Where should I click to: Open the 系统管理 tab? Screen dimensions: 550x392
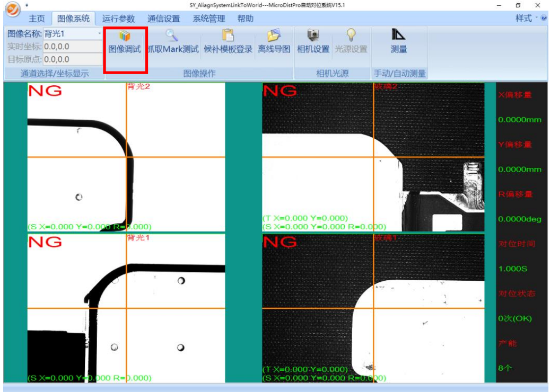click(x=208, y=19)
